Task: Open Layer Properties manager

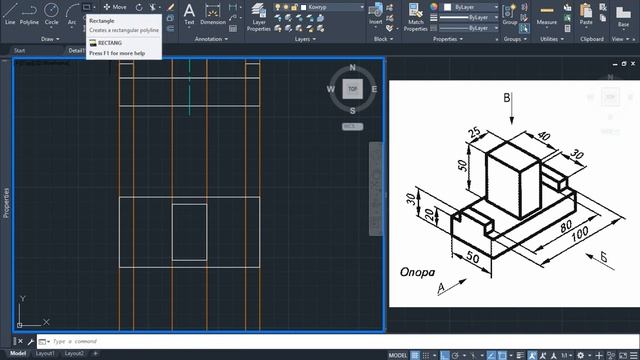Action: click(x=259, y=17)
